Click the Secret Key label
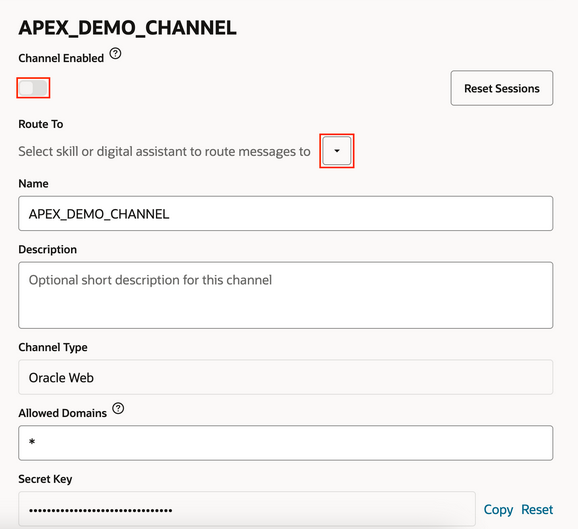 [x=45, y=479]
